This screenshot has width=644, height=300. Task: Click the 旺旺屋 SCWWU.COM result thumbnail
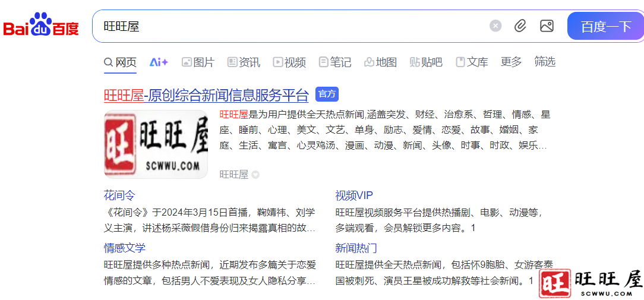tap(156, 144)
